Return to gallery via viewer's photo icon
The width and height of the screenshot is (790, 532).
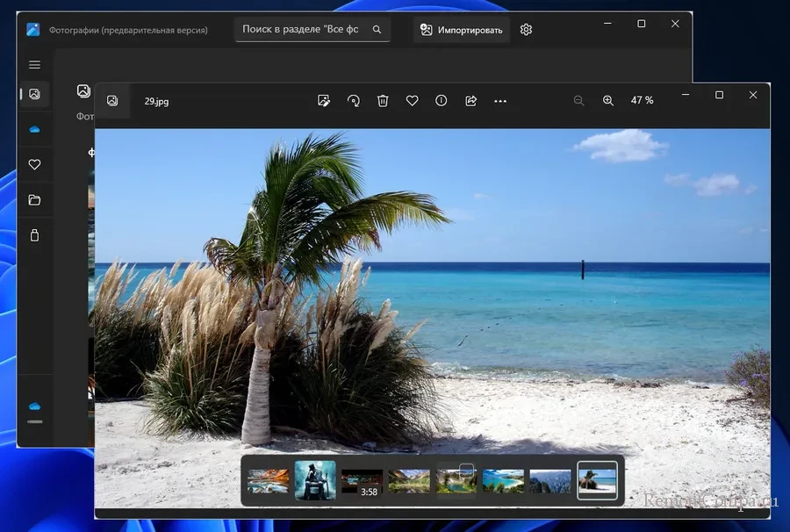(x=112, y=101)
